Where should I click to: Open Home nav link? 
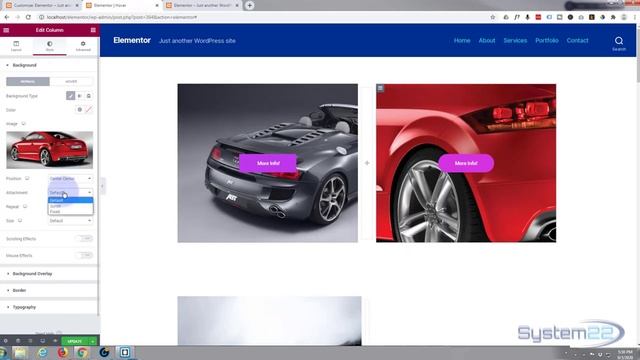[462, 40]
